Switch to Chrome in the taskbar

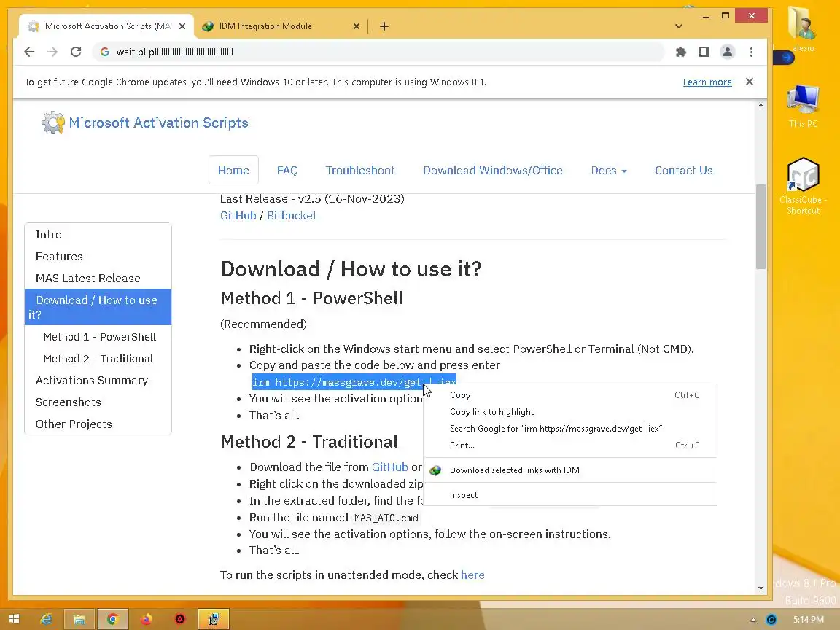[x=112, y=619]
